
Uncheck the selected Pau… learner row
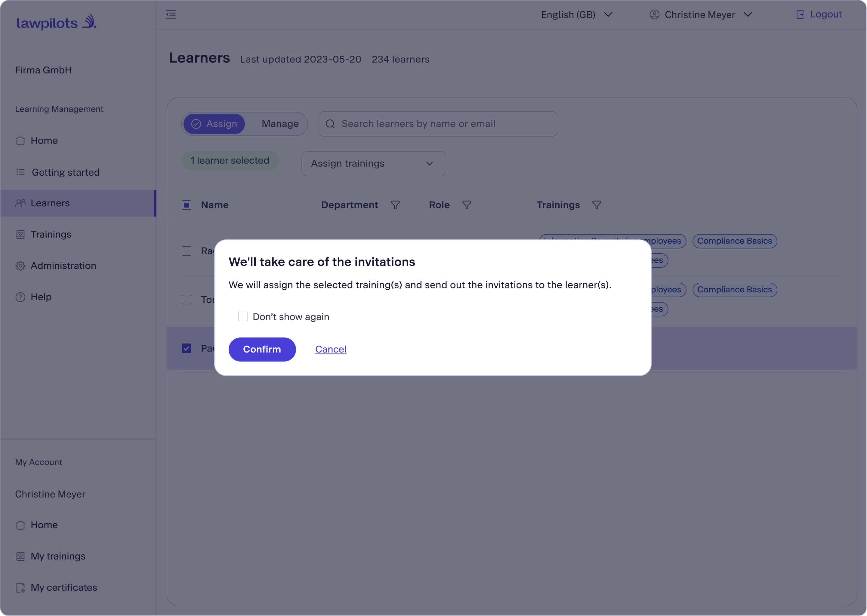pos(187,348)
